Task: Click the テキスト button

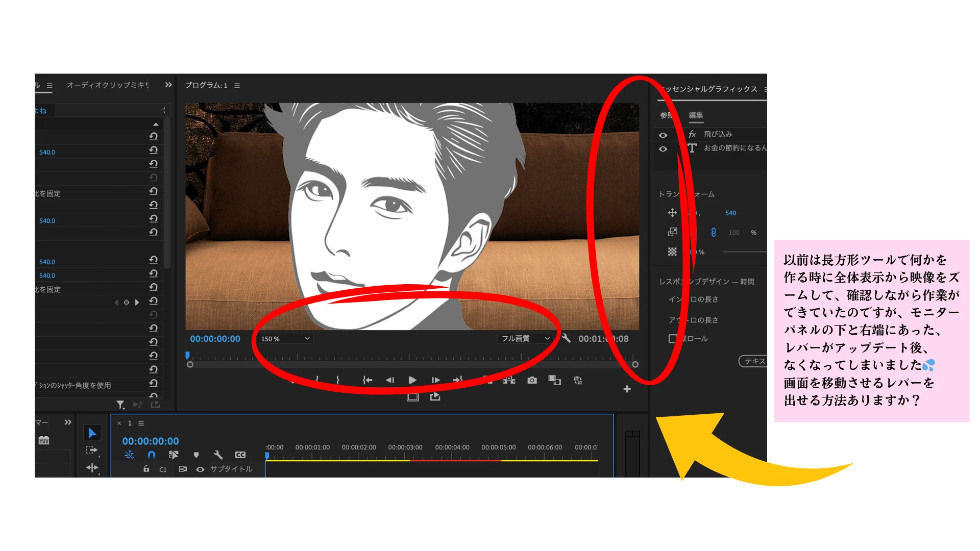Action: point(754,361)
